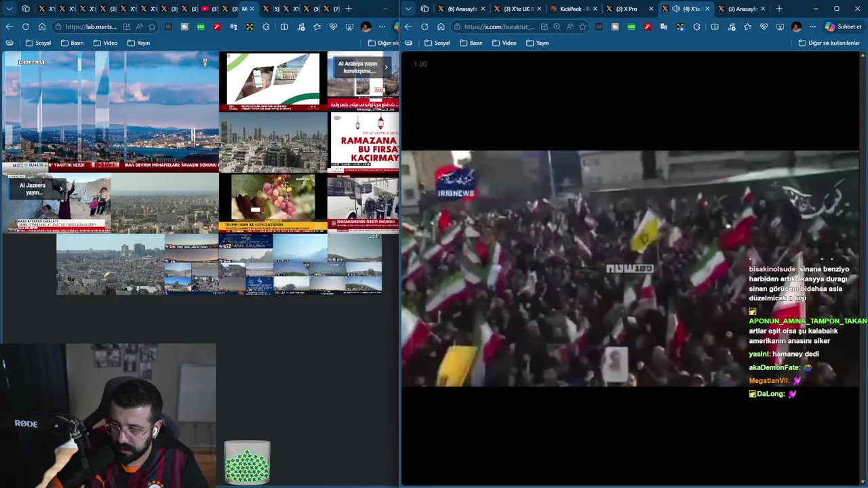Image resolution: width=868 pixels, height=488 pixels.
Task: Open Settings and more in left window
Action: tap(382, 26)
